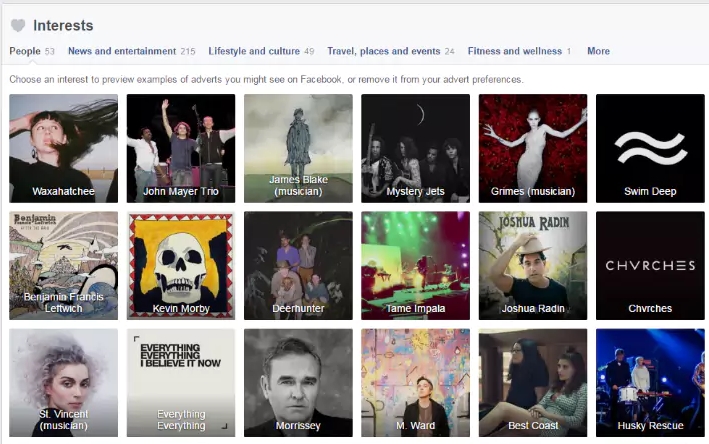The width and height of the screenshot is (709, 444).
Task: Click the Chvrches interest tile
Action: pyautogui.click(x=650, y=266)
